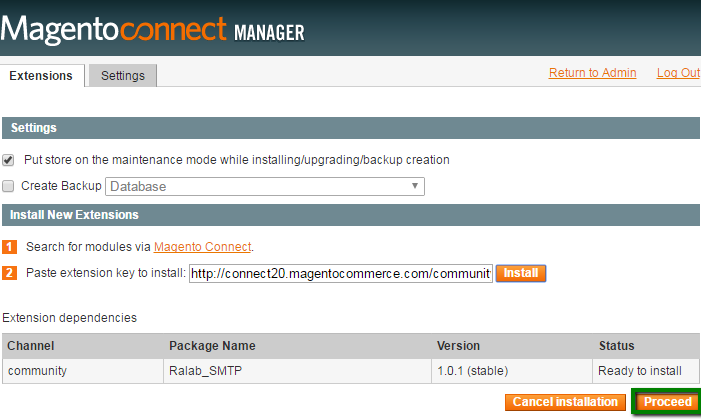Screen dimensions: 701x419
Task: Click the Log Out link
Action: [x=678, y=73]
